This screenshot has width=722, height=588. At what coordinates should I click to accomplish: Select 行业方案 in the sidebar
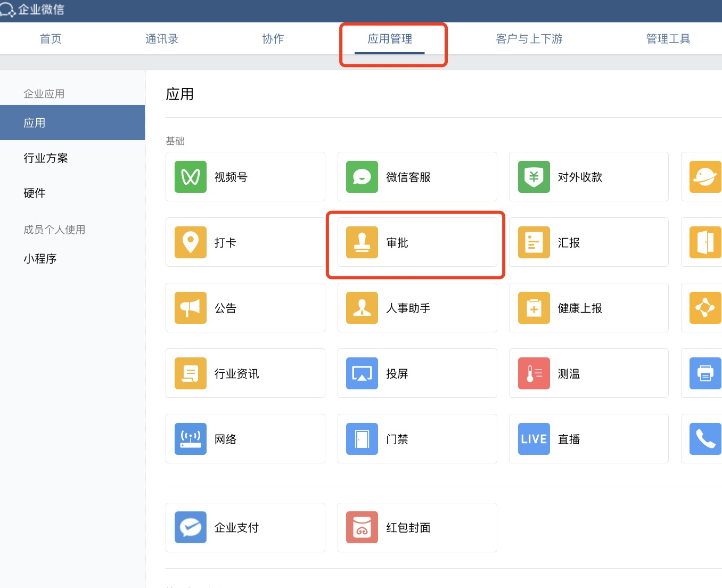pyautogui.click(x=46, y=158)
